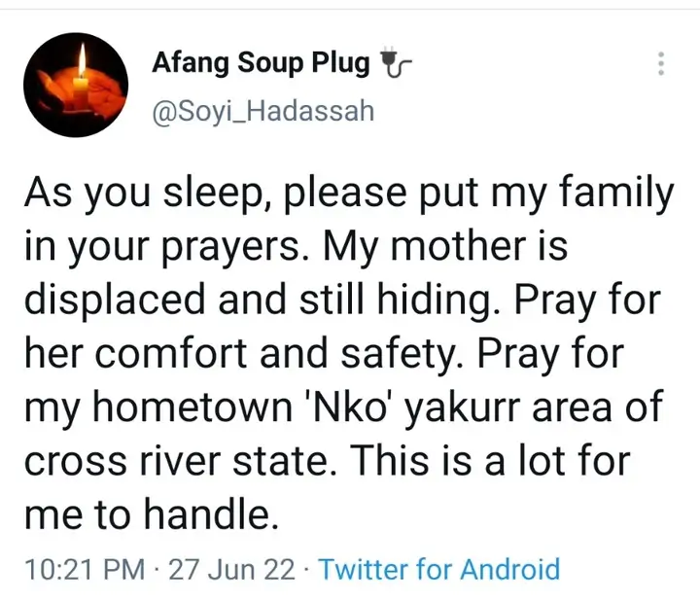Open the Afang Soup Plug display name
The height and width of the screenshot is (601, 700).
[x=261, y=64]
